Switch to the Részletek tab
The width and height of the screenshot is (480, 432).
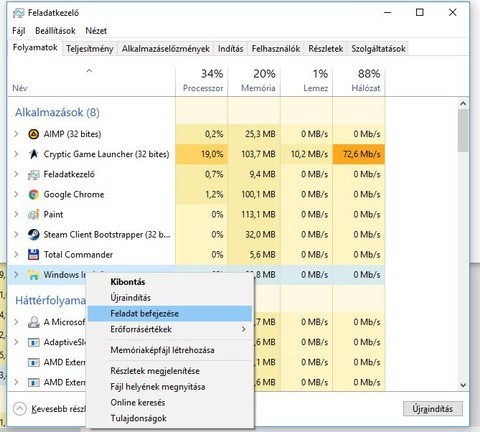pos(326,49)
